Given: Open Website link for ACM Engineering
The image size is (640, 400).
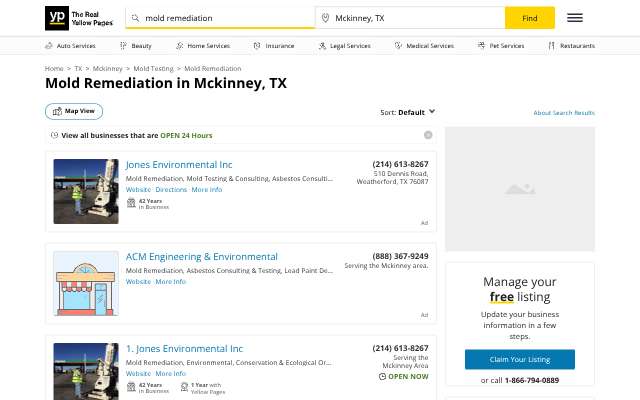Looking at the screenshot, I should 138,282.
